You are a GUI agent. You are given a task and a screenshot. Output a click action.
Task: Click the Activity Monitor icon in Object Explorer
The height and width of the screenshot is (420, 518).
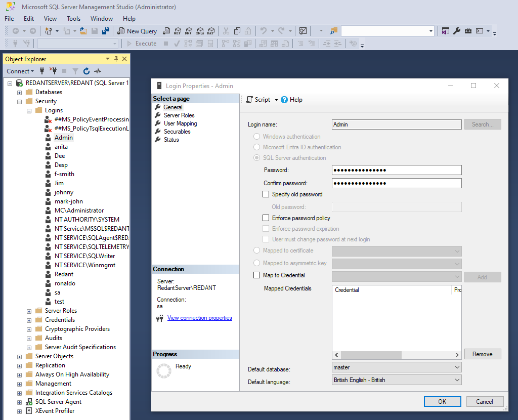coord(98,71)
